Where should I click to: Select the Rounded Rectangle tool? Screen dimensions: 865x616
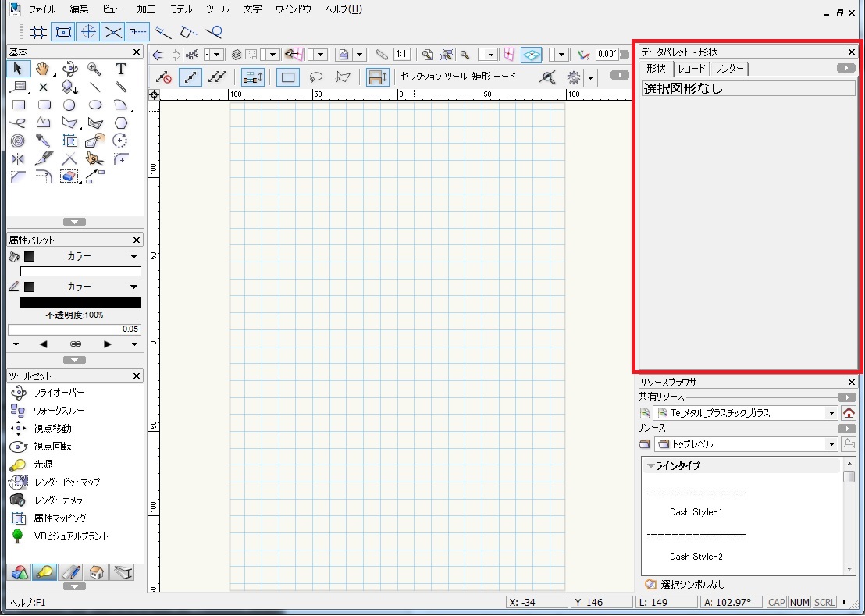(44, 105)
